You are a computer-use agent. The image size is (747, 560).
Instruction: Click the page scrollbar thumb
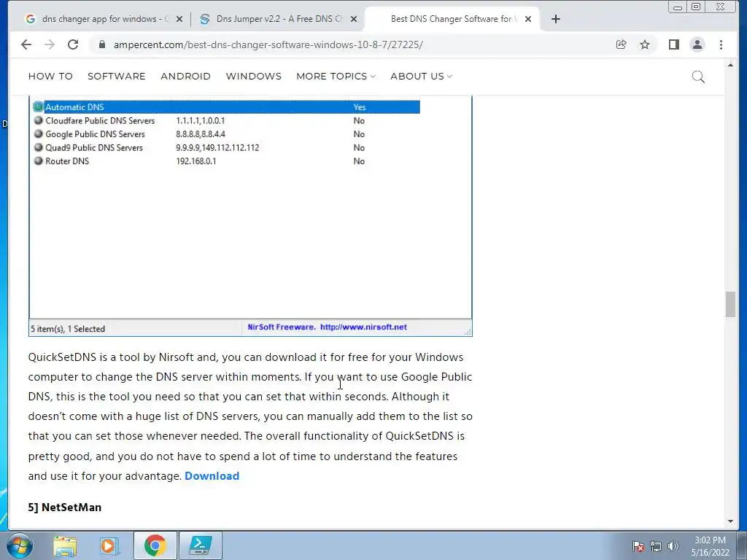[x=730, y=304]
